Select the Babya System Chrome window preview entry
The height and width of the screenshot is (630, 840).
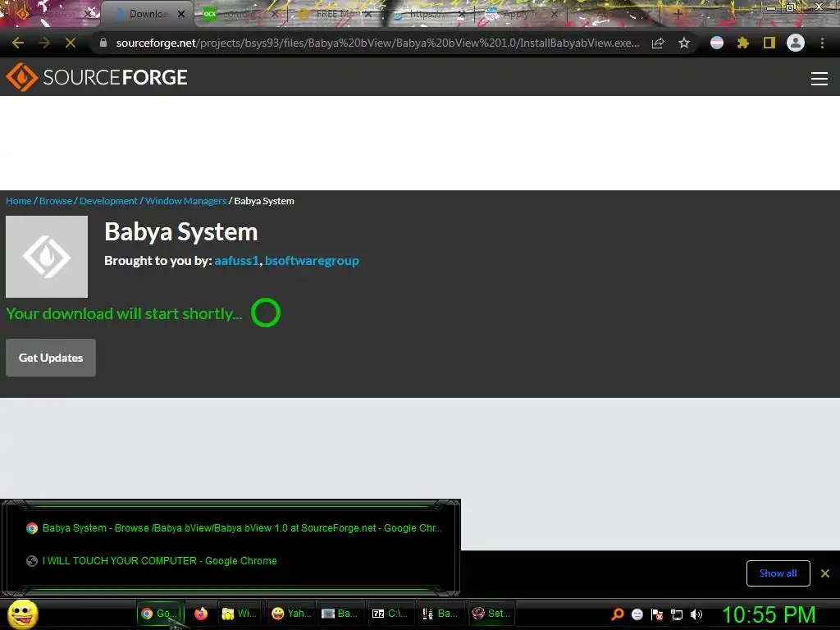point(234,528)
